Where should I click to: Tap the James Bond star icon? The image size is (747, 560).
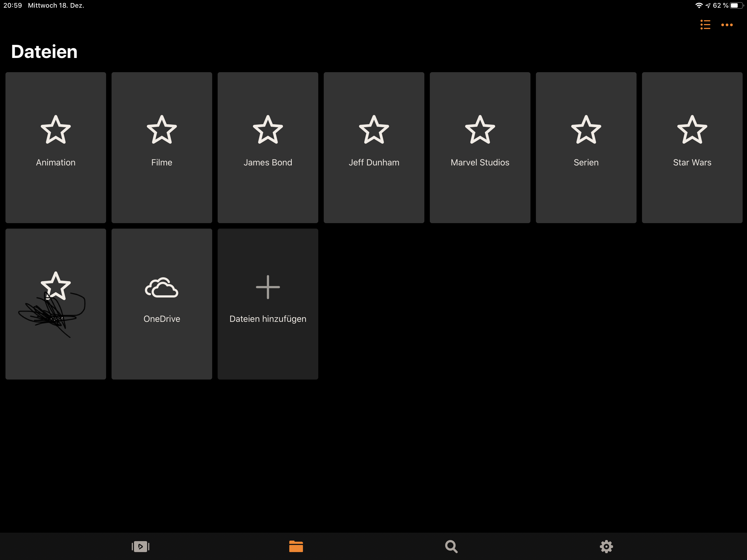268,130
